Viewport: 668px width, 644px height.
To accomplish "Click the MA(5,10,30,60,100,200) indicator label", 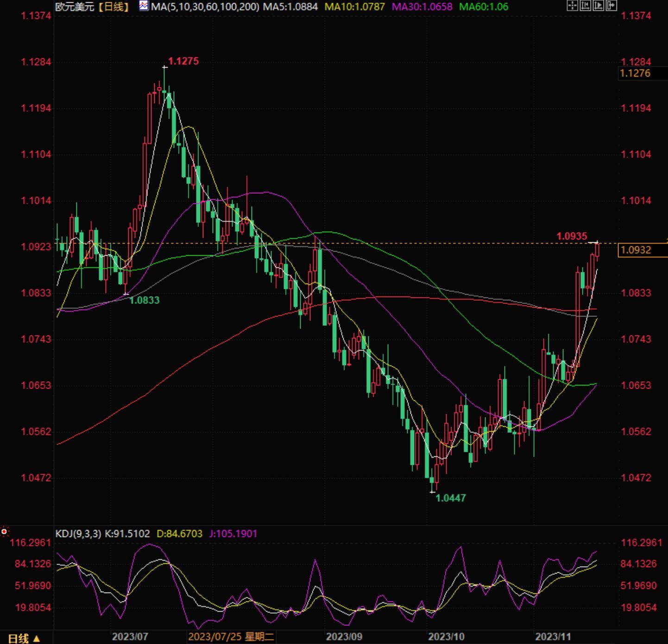I will tap(205, 6).
